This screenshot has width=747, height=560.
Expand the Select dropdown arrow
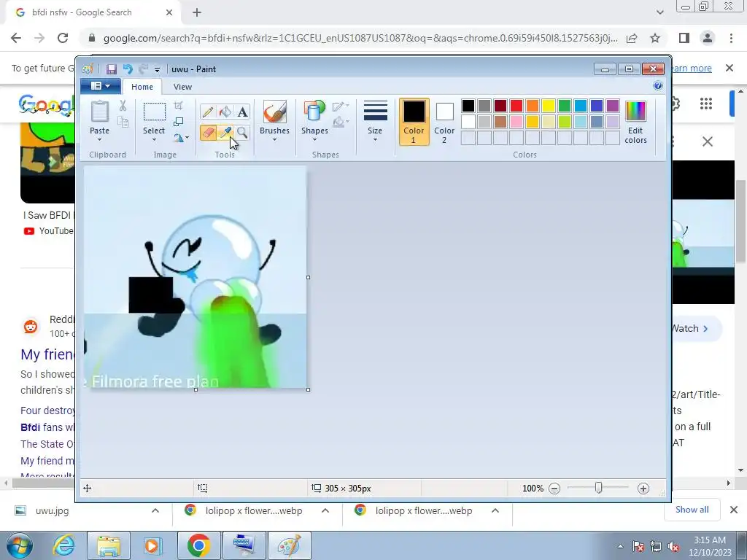click(154, 139)
